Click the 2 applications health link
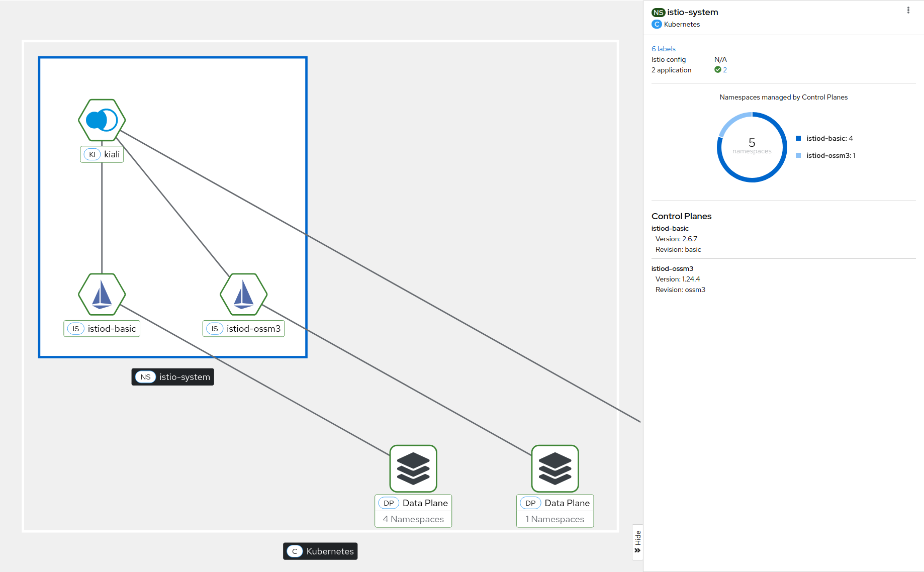This screenshot has height=572, width=924. coord(725,70)
